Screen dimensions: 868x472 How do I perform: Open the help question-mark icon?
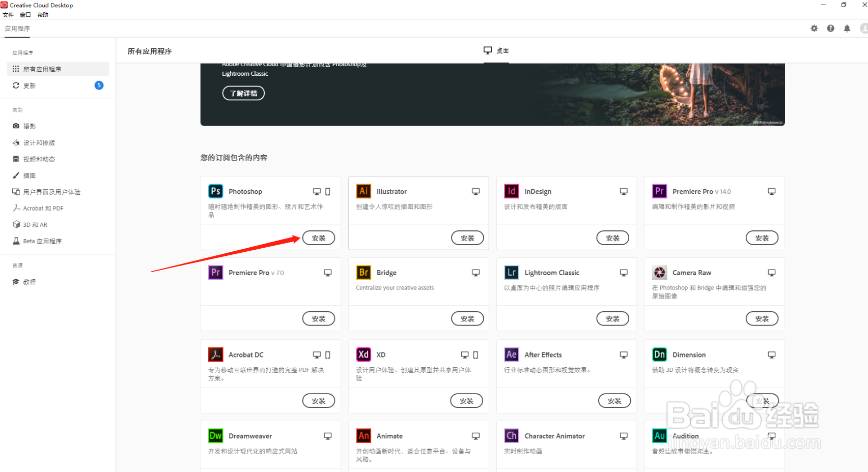coord(830,28)
